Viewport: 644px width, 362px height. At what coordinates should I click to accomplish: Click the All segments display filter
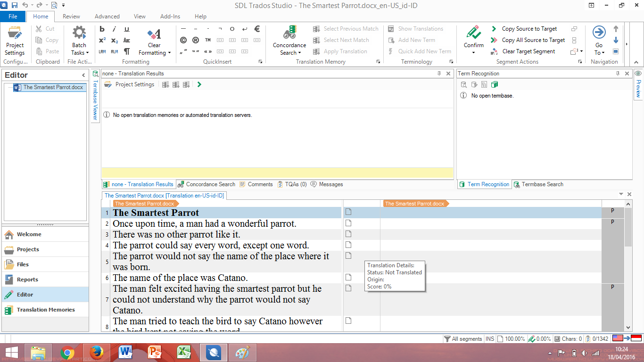pos(463,339)
